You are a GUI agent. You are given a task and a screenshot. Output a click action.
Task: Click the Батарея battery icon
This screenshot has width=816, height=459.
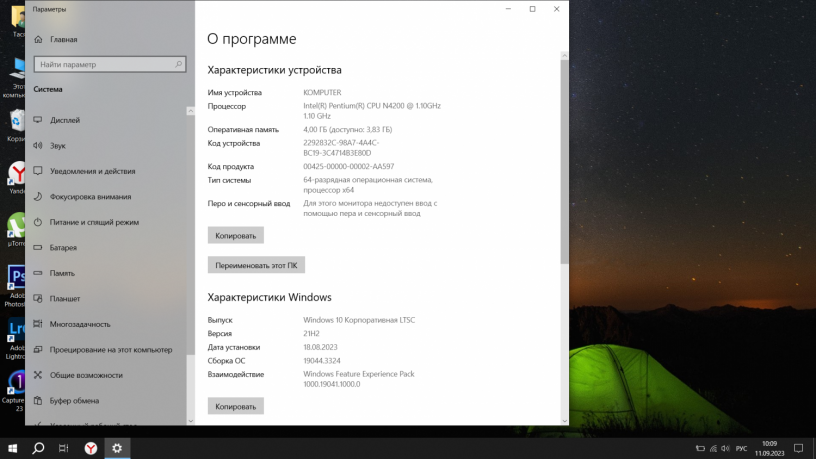point(38,247)
